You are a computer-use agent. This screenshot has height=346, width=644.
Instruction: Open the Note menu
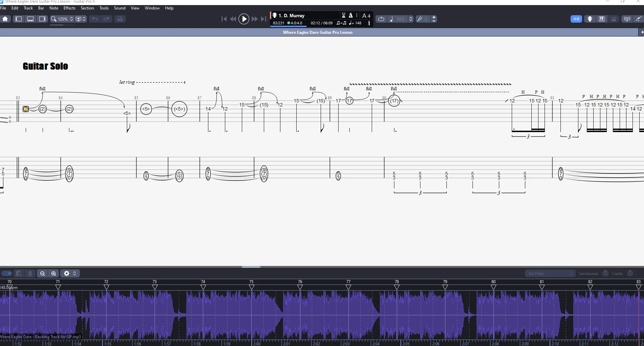pyautogui.click(x=54, y=8)
